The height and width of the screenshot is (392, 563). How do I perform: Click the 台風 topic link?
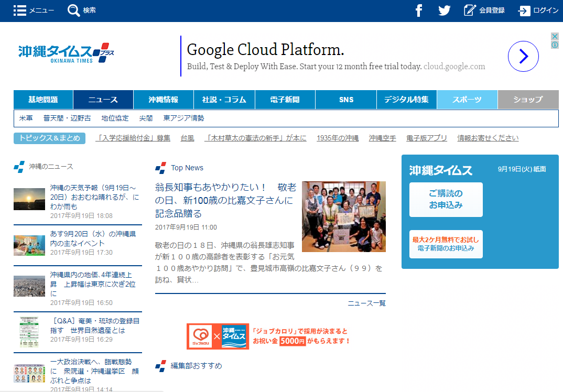pos(187,138)
